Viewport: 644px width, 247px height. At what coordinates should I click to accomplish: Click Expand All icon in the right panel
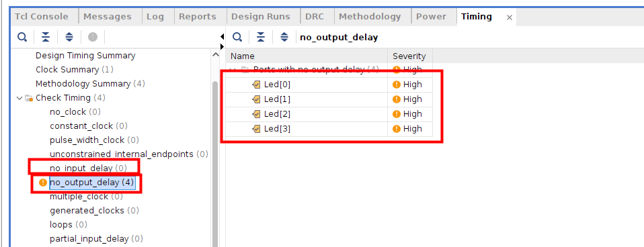tap(284, 38)
